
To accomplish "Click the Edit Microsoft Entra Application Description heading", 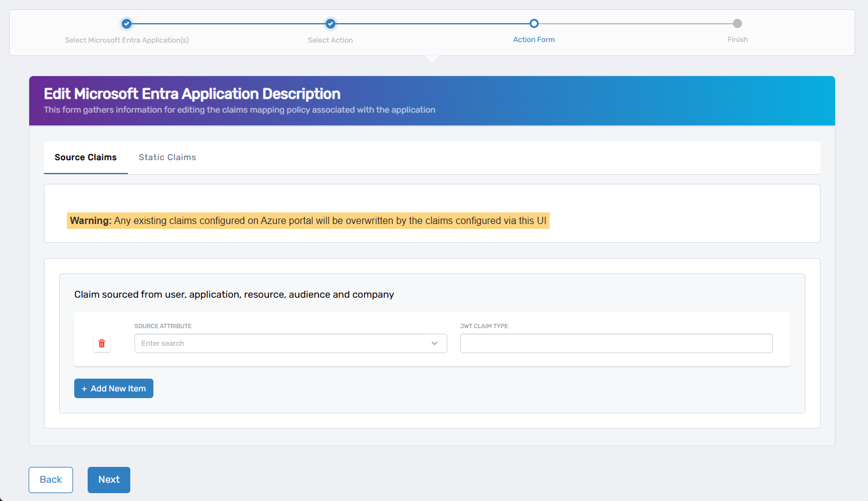I will 192,94.
